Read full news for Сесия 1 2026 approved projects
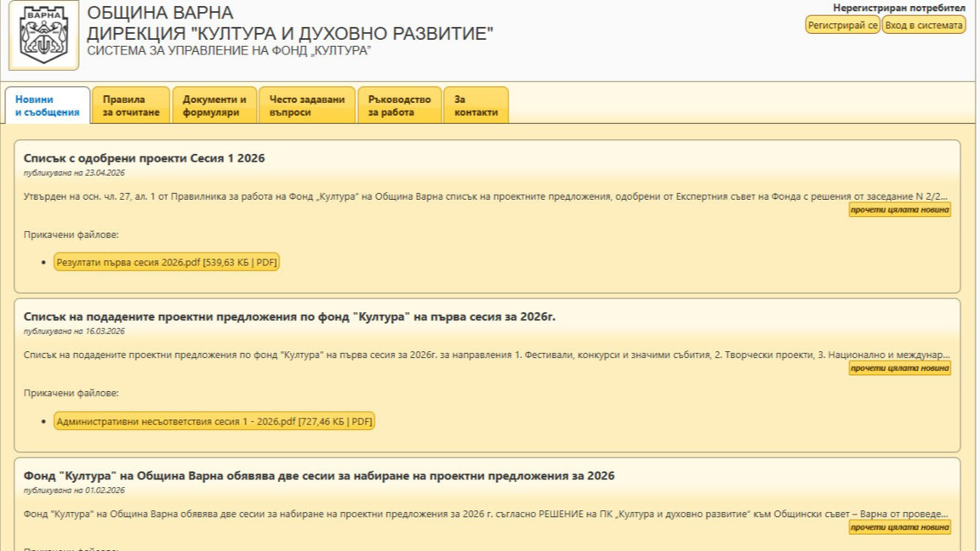Viewport: 980px width, 551px height. (899, 210)
